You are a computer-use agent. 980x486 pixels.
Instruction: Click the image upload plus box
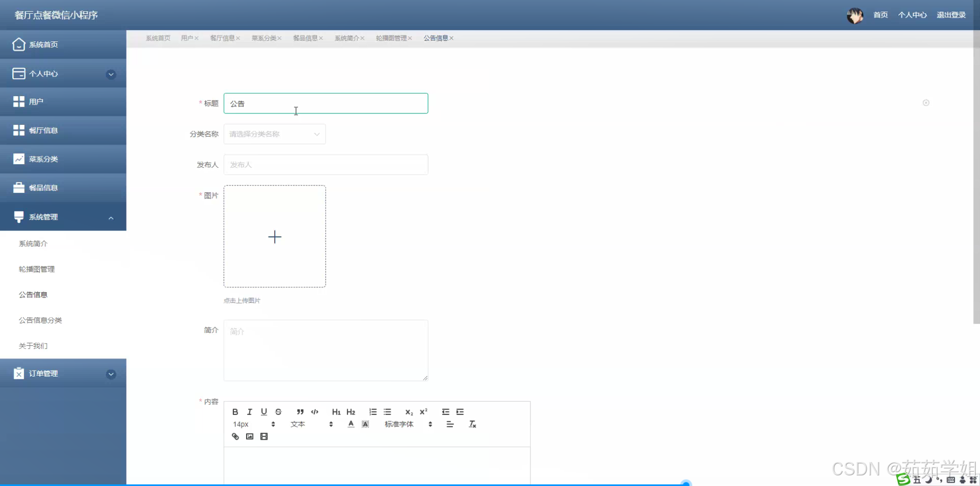[275, 236]
